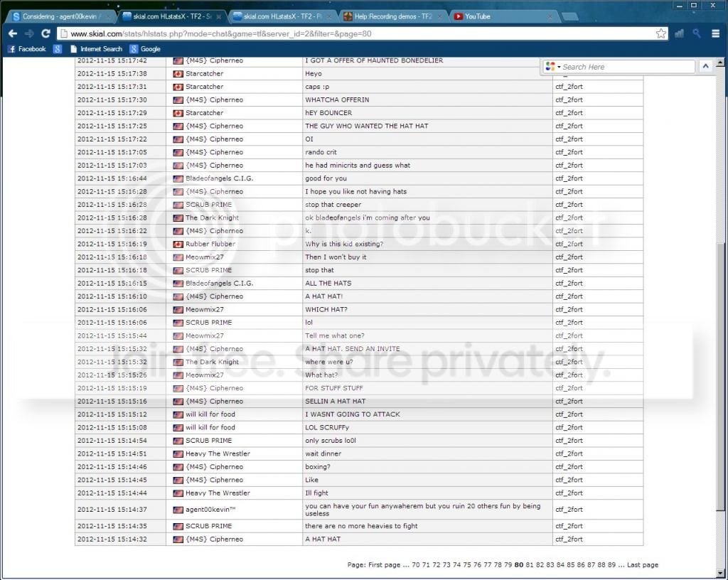Go back using the browser back arrow
The height and width of the screenshot is (580, 728).
point(13,34)
